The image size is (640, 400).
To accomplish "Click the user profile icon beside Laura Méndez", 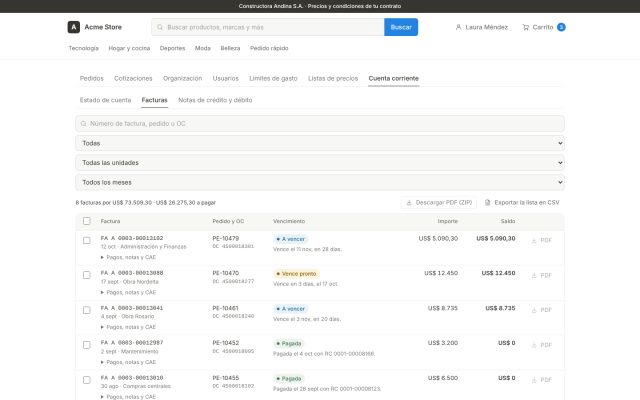I will pos(458,27).
